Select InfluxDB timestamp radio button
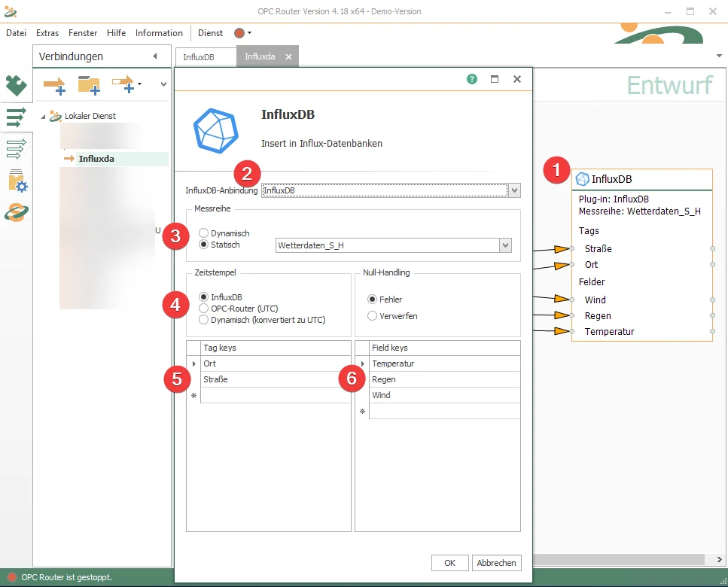Viewport: 728px width, 587px height. (203, 297)
